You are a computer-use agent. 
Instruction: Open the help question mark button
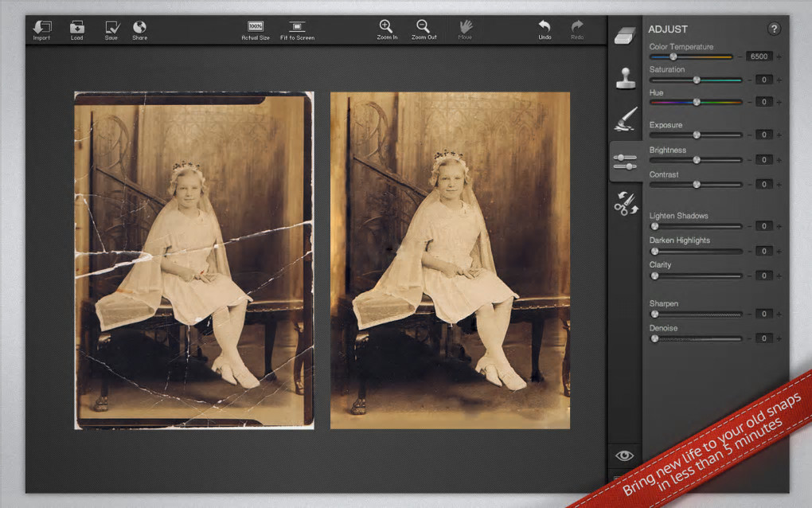point(774,29)
